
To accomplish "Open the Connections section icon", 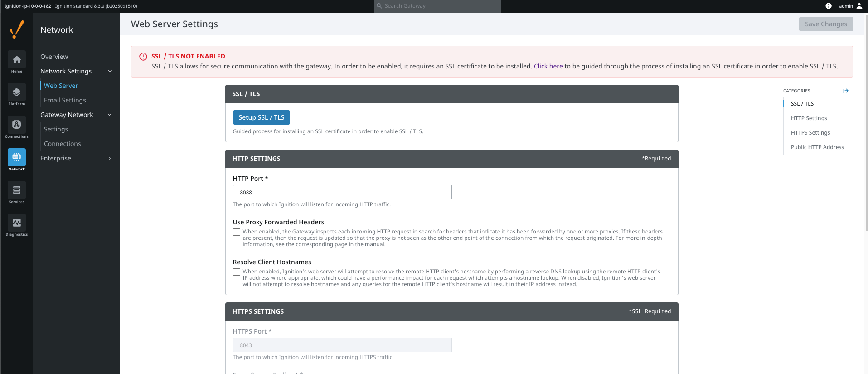I will [x=17, y=125].
